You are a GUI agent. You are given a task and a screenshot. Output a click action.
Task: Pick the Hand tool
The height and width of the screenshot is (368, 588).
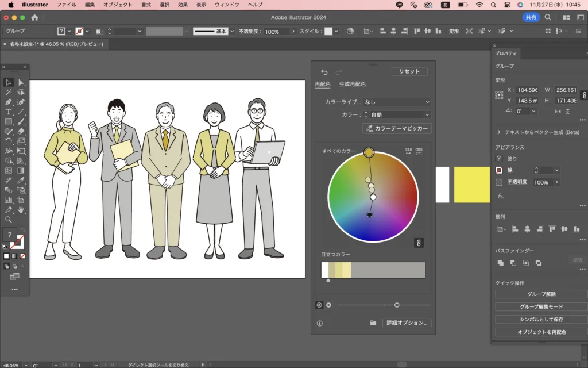(21, 210)
